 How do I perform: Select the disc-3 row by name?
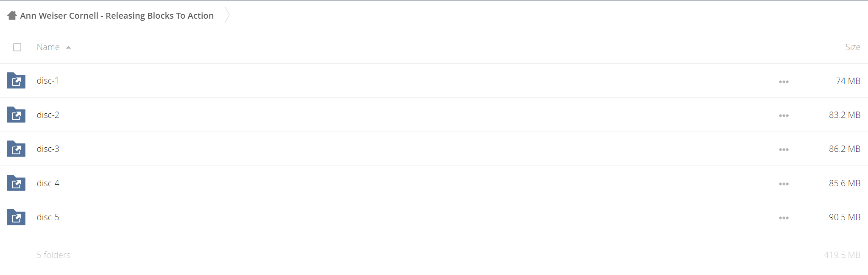[48, 149]
